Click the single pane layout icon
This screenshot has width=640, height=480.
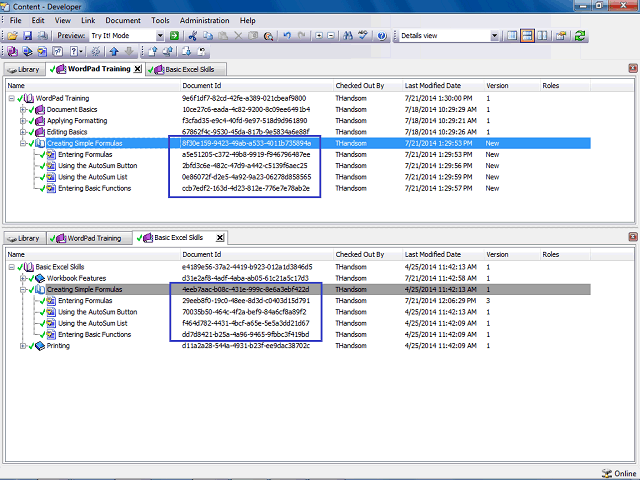tap(512, 36)
